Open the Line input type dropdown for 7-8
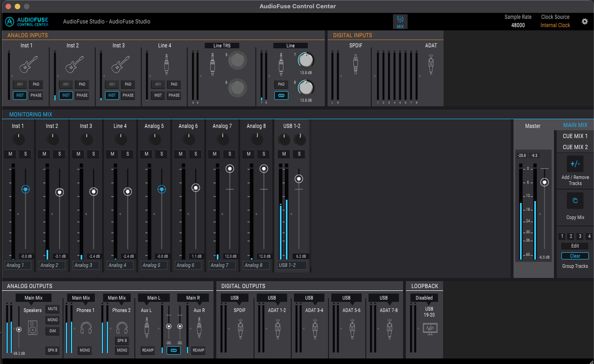Viewport: 594px width, 364px height. coord(290,46)
